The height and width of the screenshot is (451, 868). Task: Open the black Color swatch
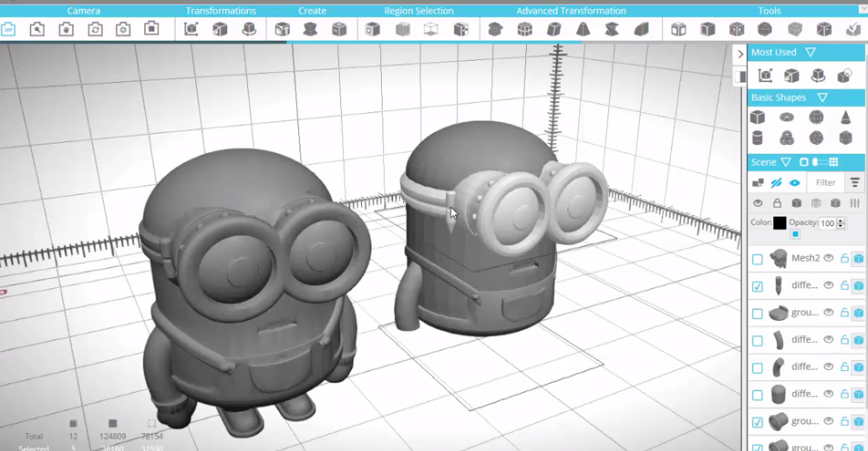[779, 223]
